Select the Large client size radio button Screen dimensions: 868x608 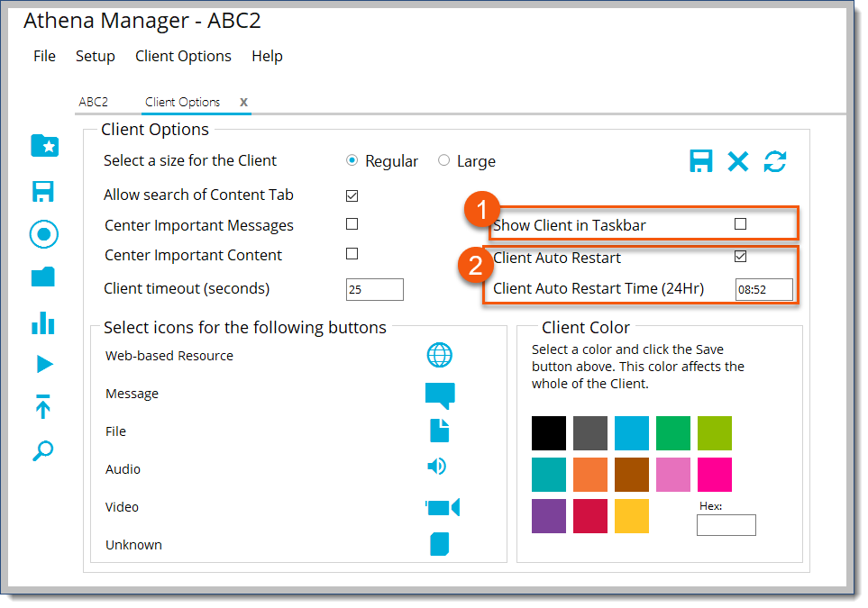tap(444, 160)
